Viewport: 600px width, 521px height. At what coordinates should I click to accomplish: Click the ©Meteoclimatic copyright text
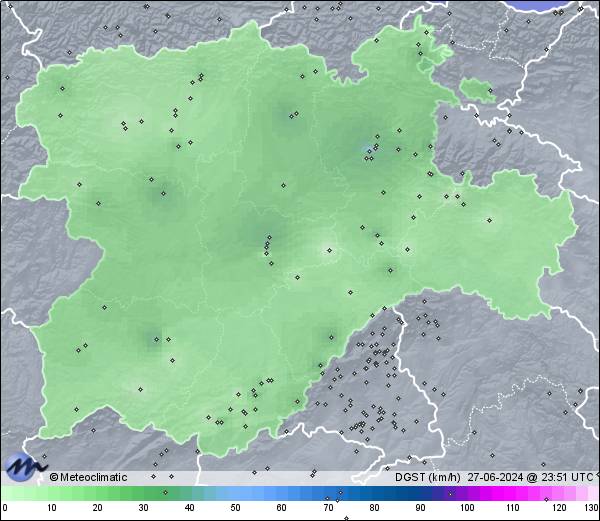[x=88, y=477]
